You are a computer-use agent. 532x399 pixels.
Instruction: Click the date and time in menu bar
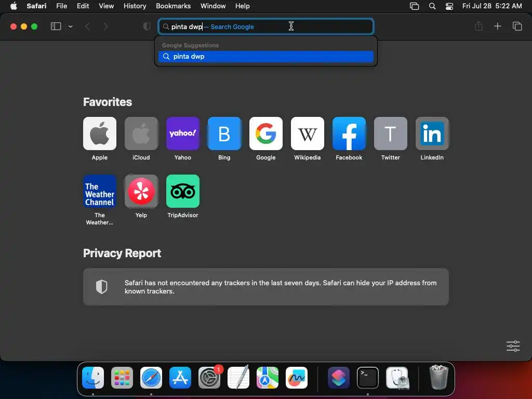492,6
